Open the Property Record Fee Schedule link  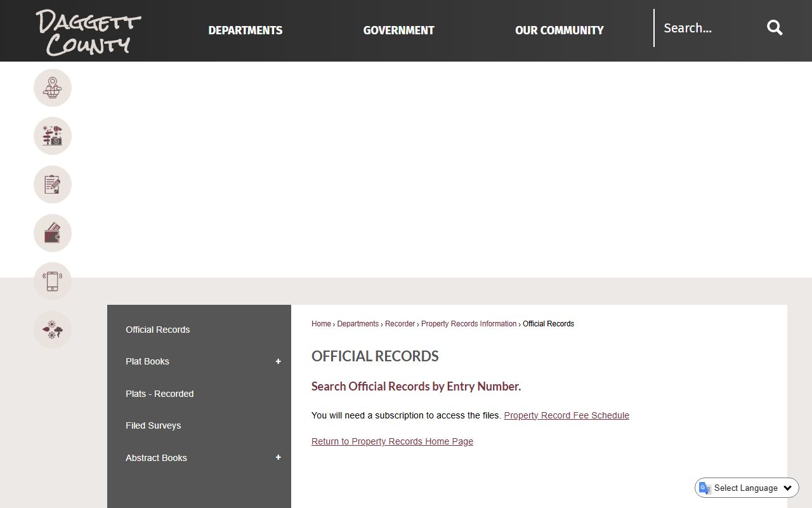(x=566, y=415)
